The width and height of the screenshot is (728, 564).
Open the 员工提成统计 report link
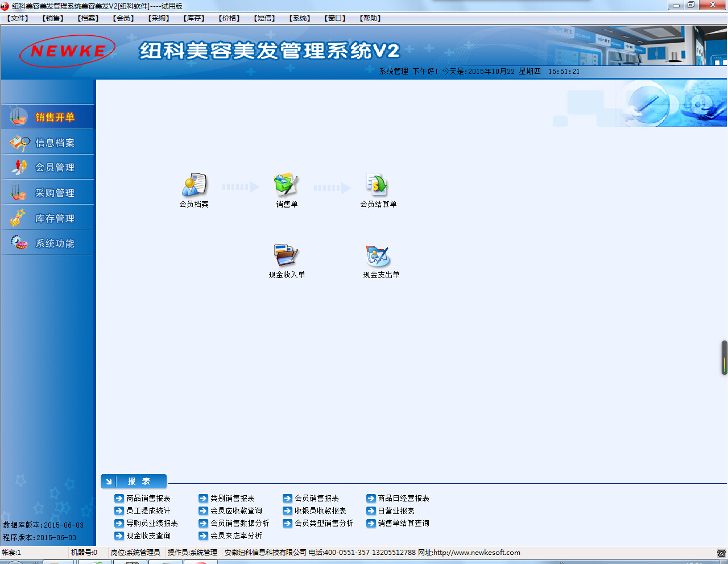coord(148,511)
